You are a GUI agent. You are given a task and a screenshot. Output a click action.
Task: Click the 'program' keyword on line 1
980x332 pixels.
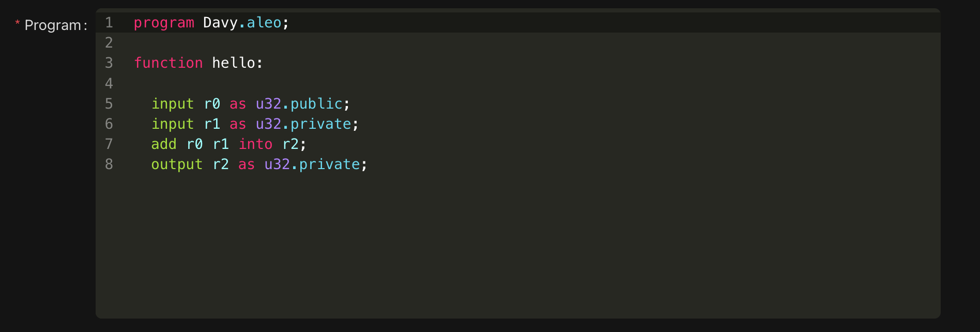pyautogui.click(x=164, y=23)
